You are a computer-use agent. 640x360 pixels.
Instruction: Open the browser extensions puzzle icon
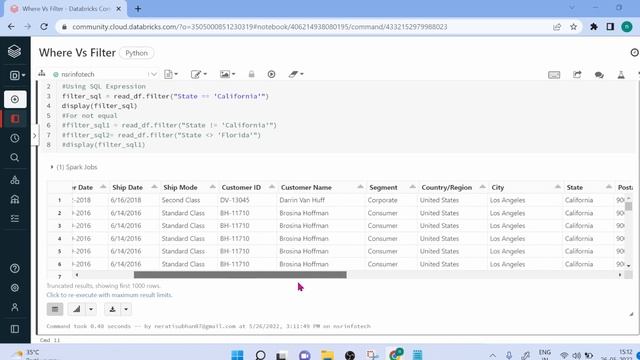[x=594, y=27]
